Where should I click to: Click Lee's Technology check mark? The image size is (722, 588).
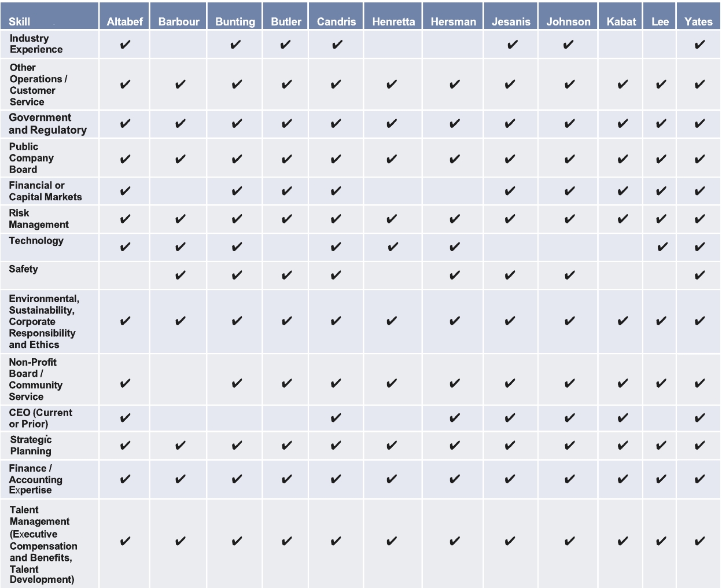pos(661,247)
